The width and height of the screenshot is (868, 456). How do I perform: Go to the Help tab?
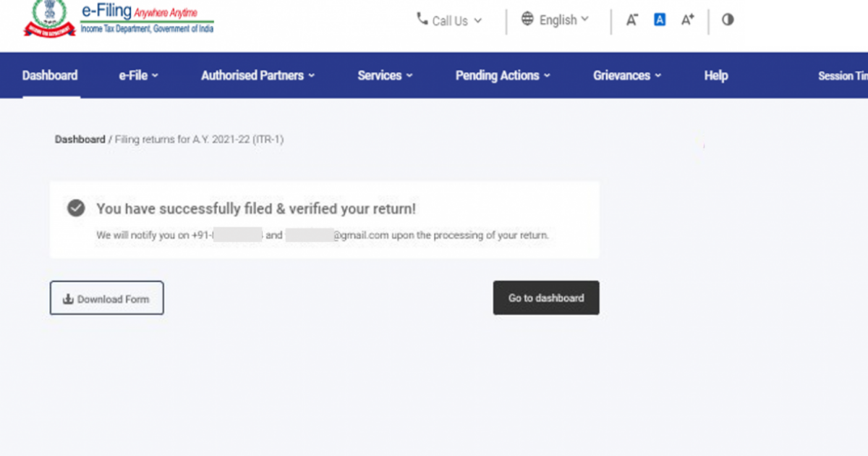[x=716, y=75]
